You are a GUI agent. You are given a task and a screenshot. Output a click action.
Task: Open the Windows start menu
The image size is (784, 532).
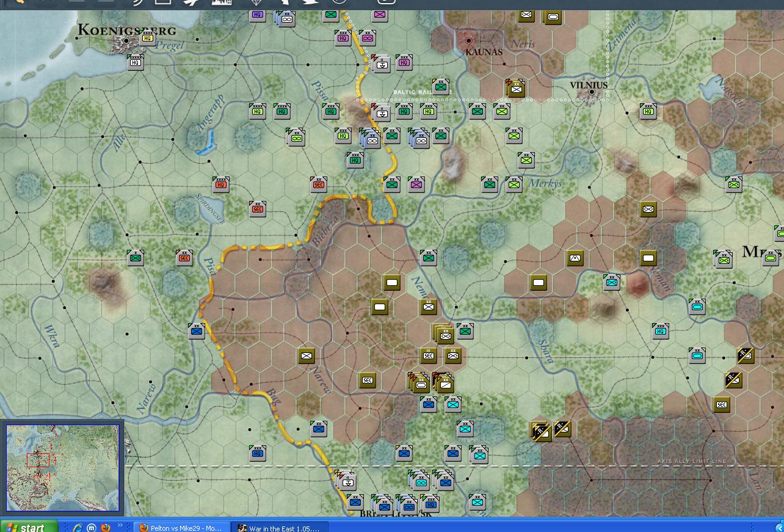[x=29, y=527]
